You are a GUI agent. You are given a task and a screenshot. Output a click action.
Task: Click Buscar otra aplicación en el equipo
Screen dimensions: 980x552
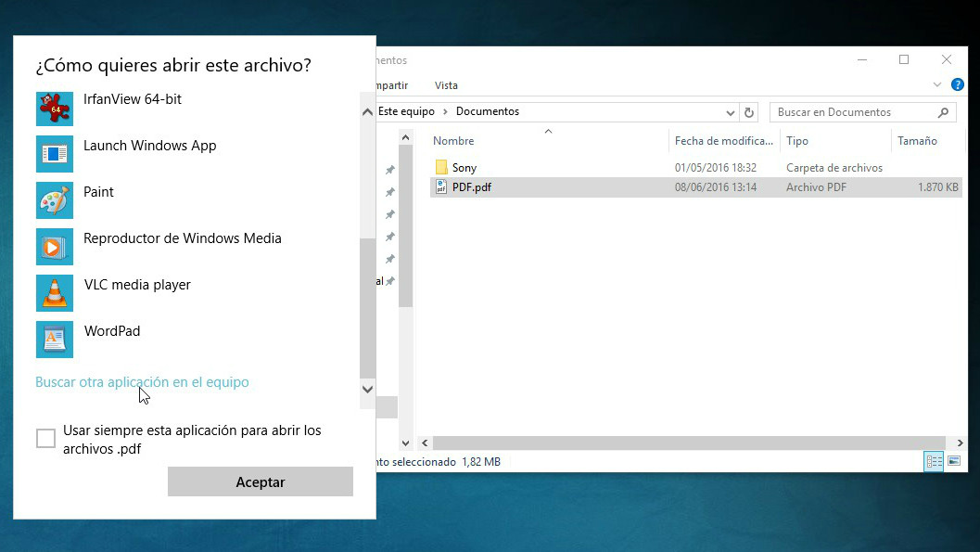[142, 382]
